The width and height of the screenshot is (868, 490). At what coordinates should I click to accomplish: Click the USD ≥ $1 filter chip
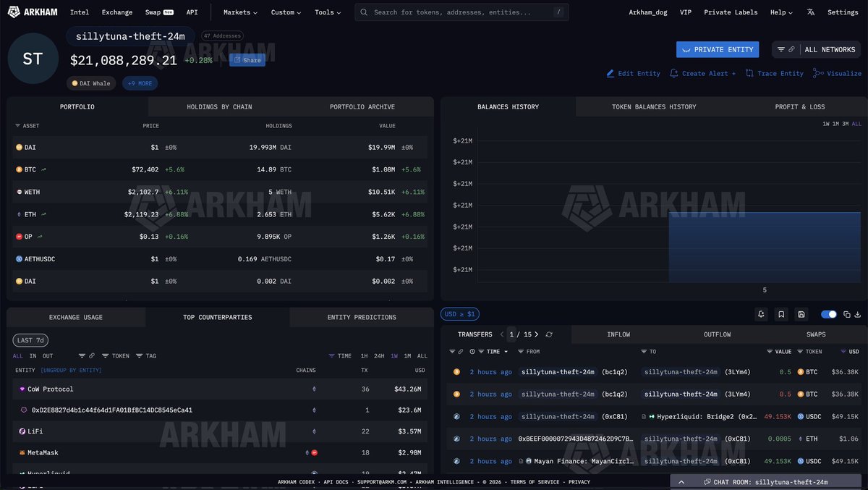459,314
